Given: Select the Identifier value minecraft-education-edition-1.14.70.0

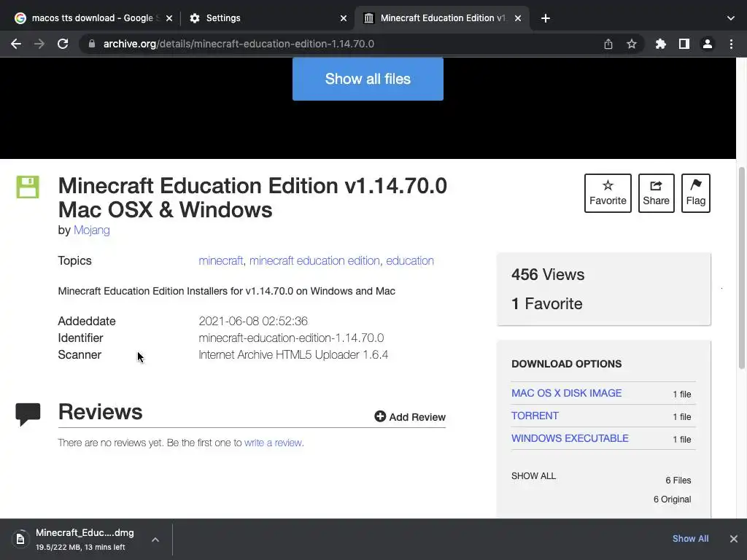Looking at the screenshot, I should click(291, 338).
